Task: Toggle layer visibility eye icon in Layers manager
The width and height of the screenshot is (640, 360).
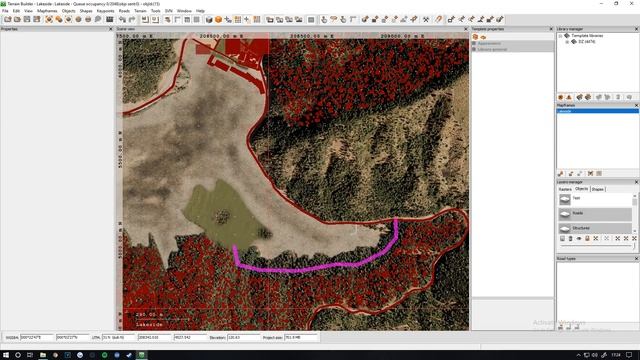Action: tap(579, 238)
